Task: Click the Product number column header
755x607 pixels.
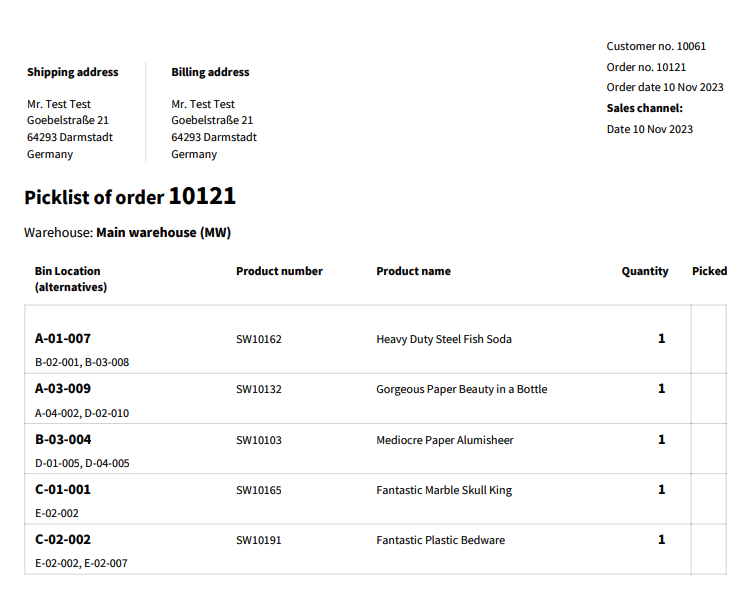Action: [x=279, y=271]
